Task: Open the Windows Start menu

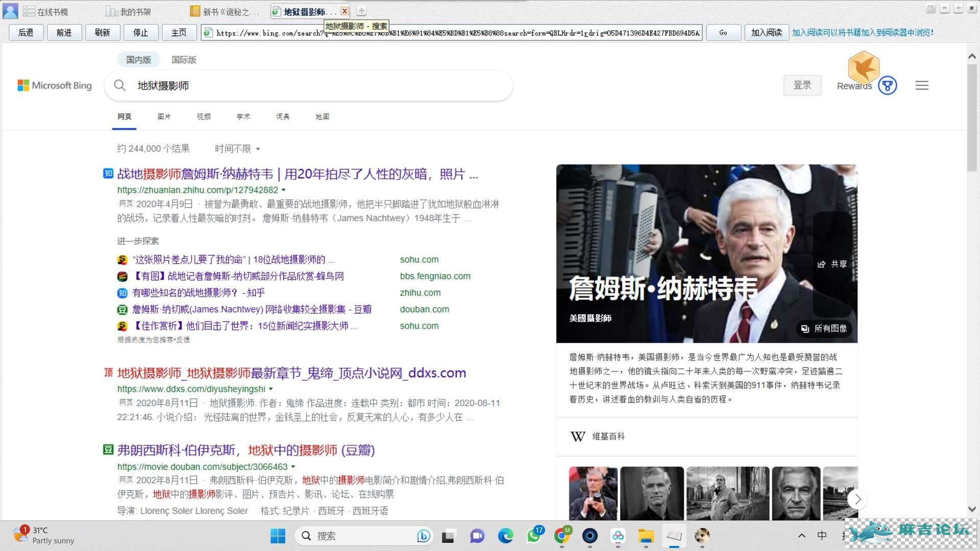Action: point(278,536)
